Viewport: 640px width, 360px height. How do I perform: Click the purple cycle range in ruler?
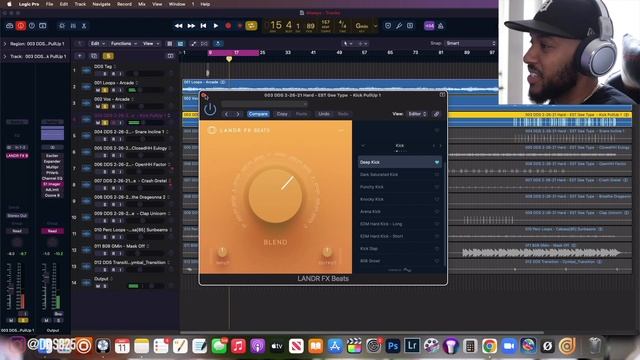[234, 53]
